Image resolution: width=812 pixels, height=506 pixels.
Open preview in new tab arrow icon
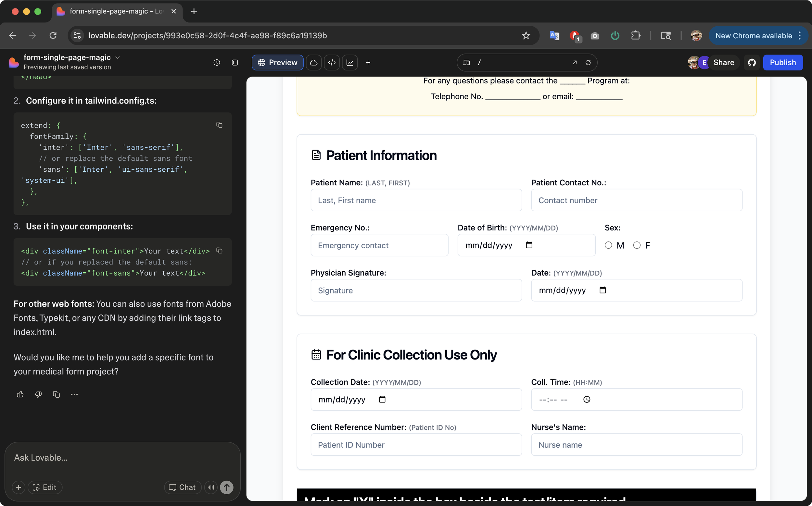coord(575,63)
